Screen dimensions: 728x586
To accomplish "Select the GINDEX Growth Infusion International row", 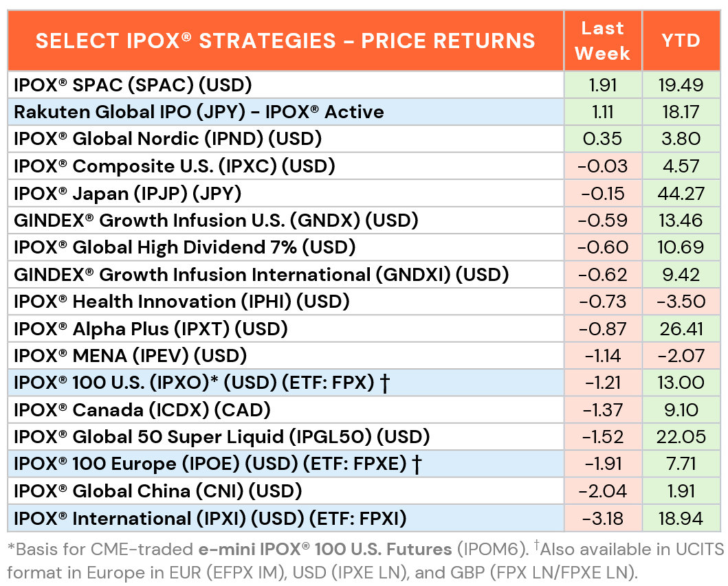I will (364, 275).
